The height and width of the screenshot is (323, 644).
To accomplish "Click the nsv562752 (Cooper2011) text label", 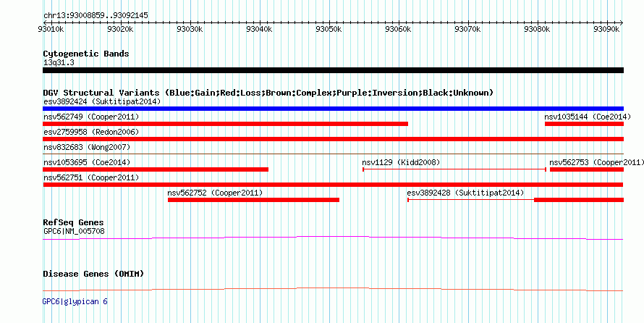I will (215, 193).
